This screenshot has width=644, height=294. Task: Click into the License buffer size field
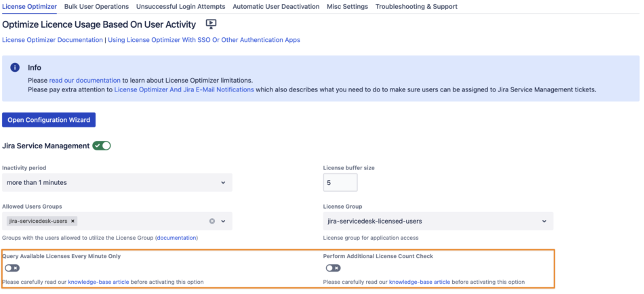[x=340, y=182]
